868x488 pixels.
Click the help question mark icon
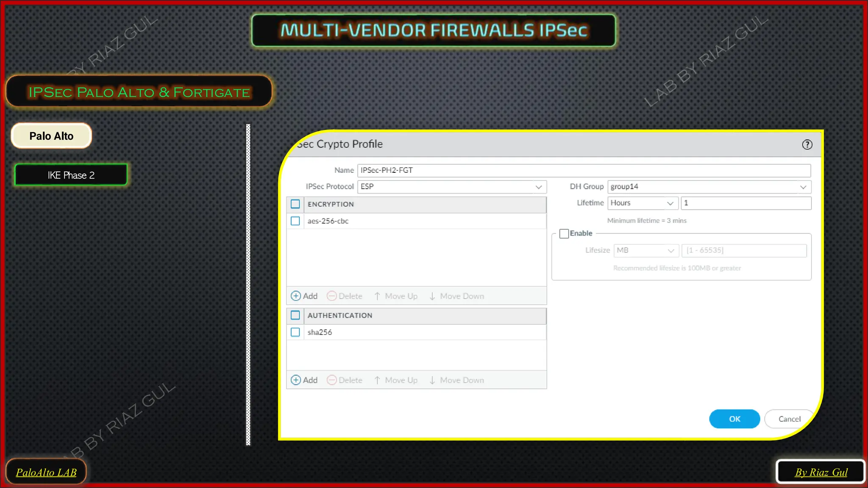click(807, 144)
